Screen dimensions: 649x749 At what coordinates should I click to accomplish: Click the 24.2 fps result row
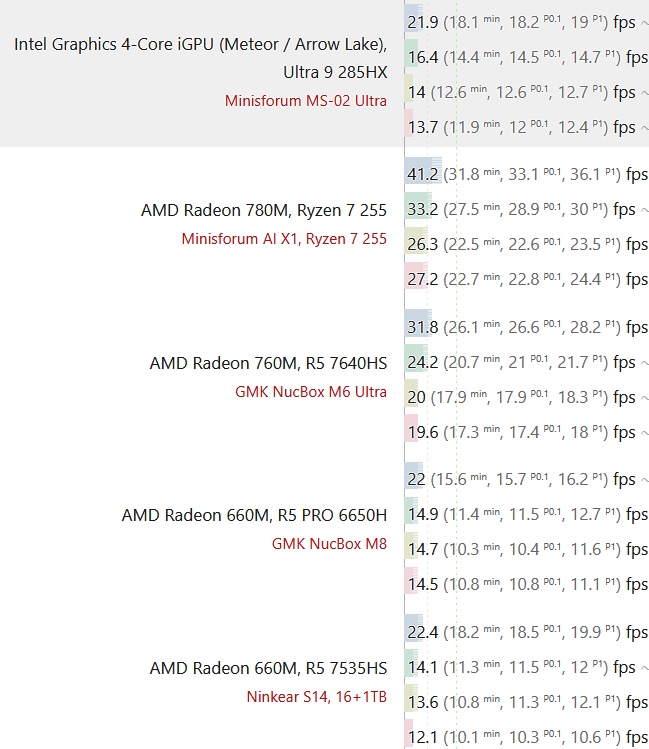tap(527, 362)
